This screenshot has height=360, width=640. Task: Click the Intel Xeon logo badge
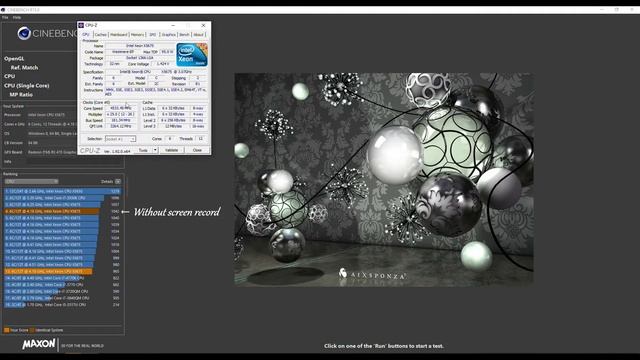coord(192,55)
